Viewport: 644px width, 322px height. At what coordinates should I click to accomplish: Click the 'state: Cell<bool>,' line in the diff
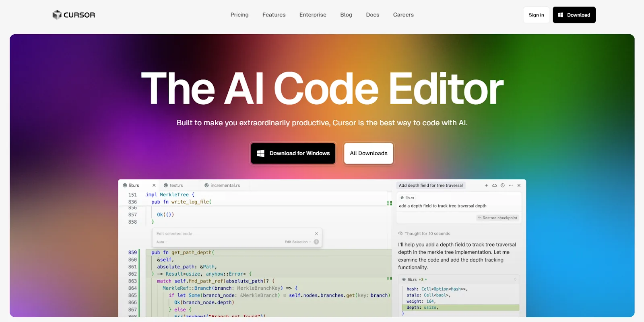tap(429, 295)
